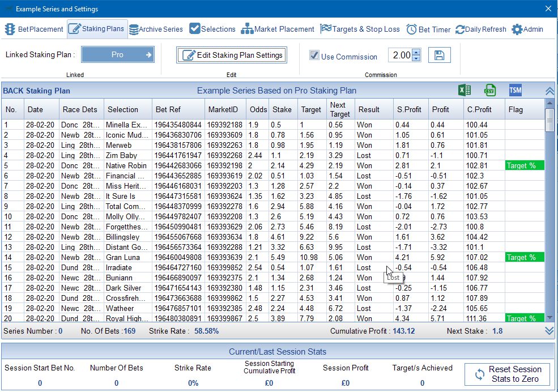
Task: Switch to Daily Refresh tab
Action: coord(481,29)
